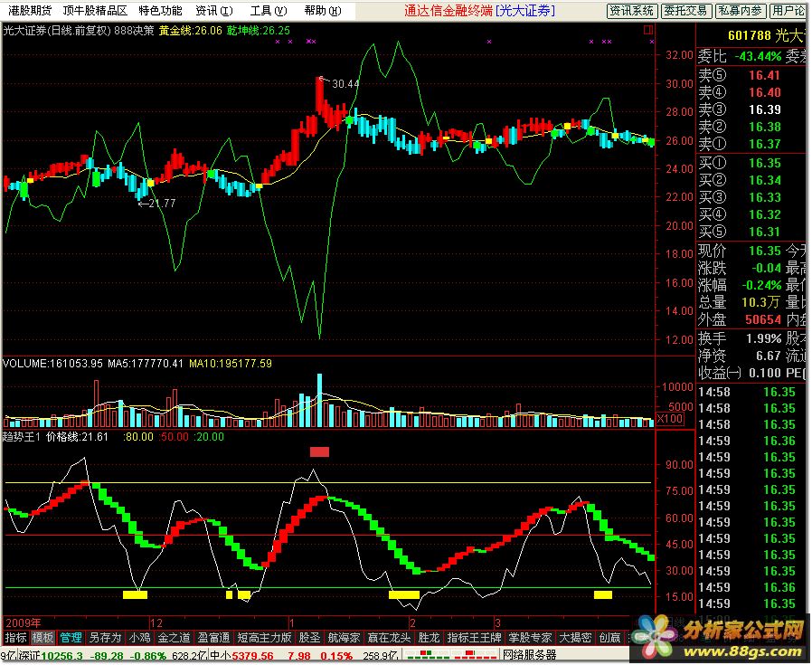Click the 卖④ 16.40 order row

740,92
